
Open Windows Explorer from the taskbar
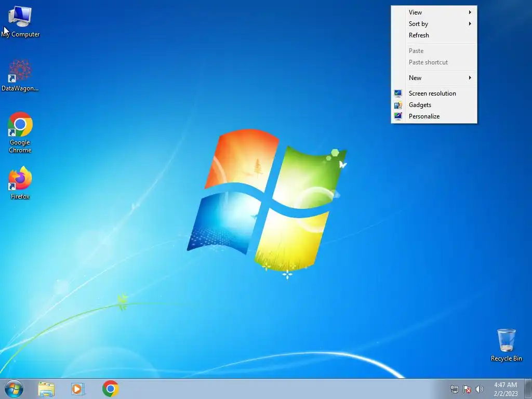(x=46, y=389)
